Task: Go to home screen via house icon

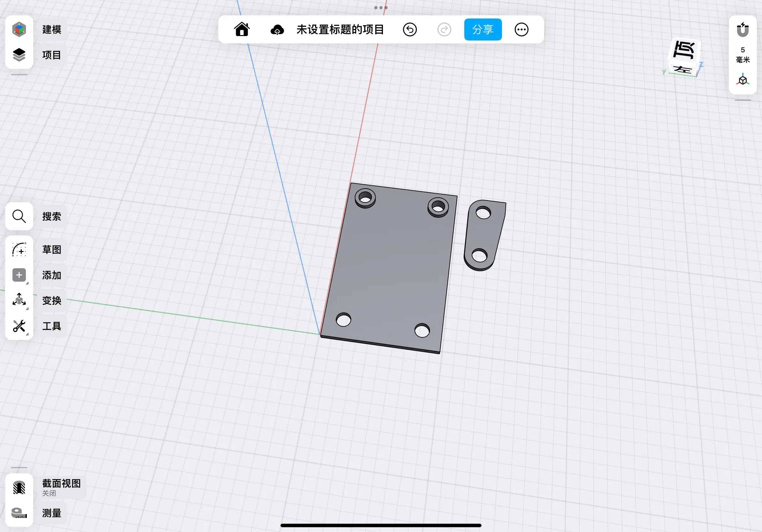Action: pos(242,30)
